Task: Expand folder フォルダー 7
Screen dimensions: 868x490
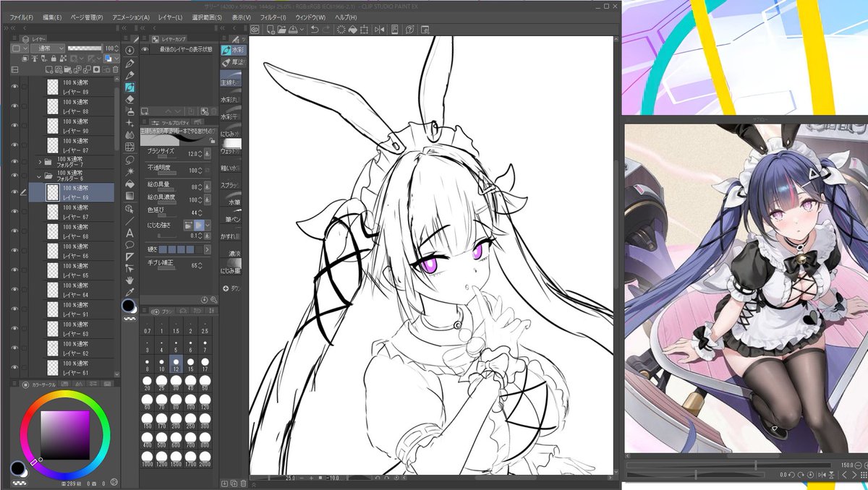Action: [40, 161]
